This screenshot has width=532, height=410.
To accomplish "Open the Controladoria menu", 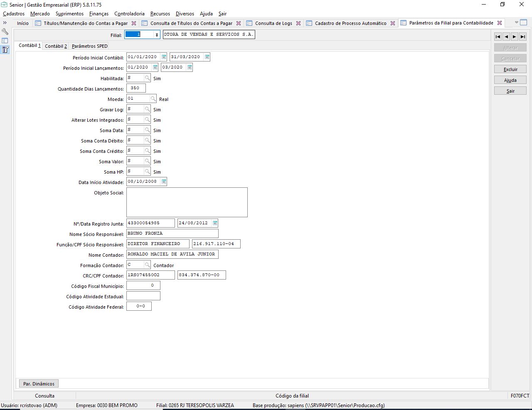I will tap(129, 14).
